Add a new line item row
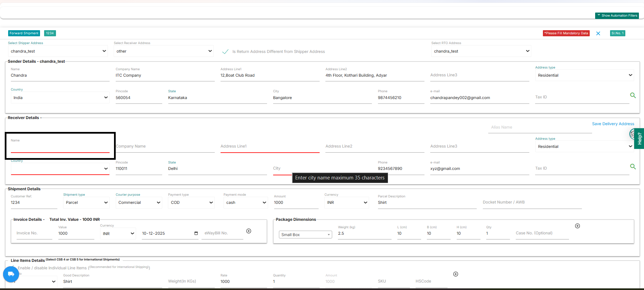 pos(456,274)
